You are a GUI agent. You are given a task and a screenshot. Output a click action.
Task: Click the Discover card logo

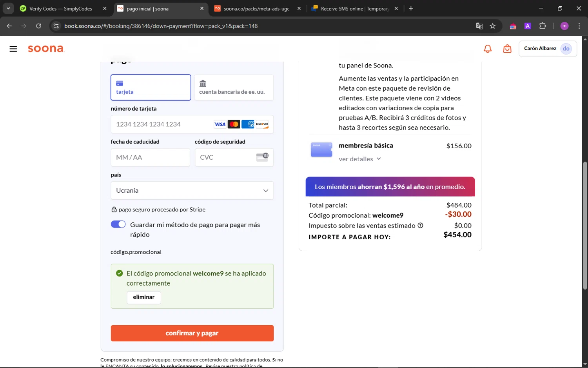(262, 124)
